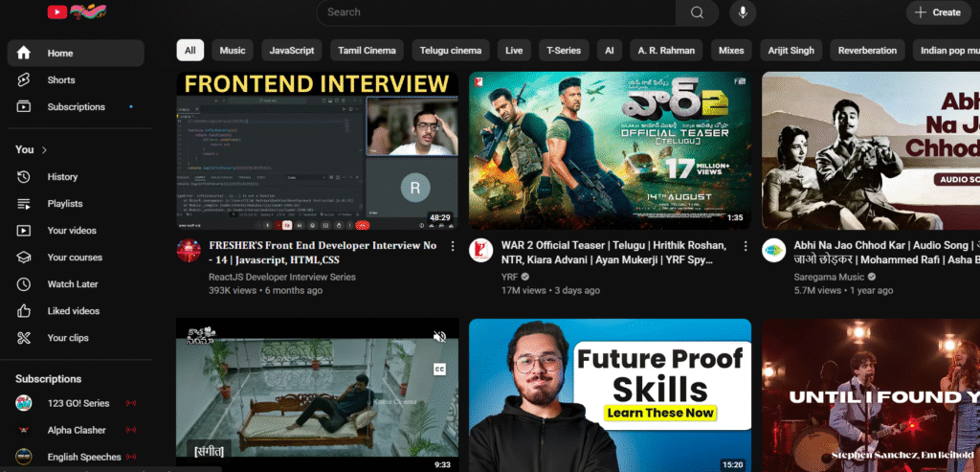Screen dimensions: 980x472
Task: Select the All filter chip
Action: point(190,51)
